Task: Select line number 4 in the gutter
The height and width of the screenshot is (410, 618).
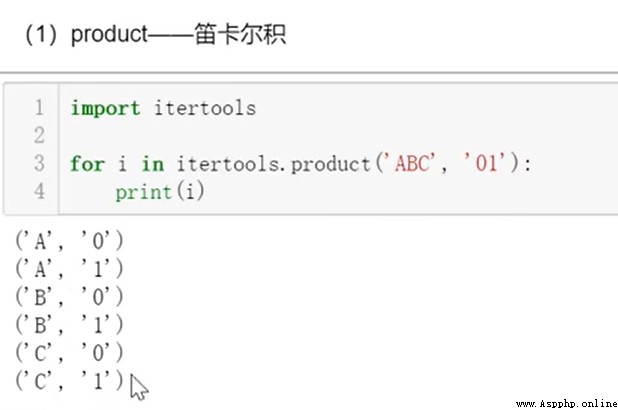Action: pos(39,191)
